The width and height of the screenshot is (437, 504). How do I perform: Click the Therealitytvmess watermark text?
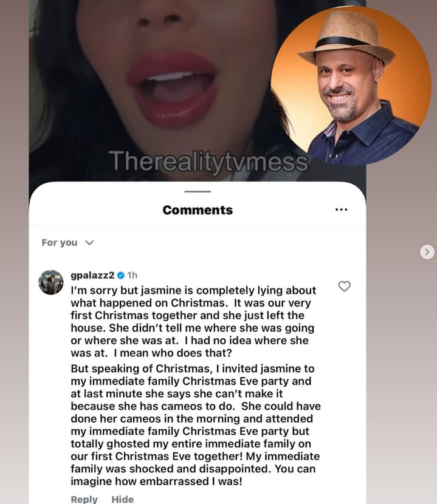[208, 162]
